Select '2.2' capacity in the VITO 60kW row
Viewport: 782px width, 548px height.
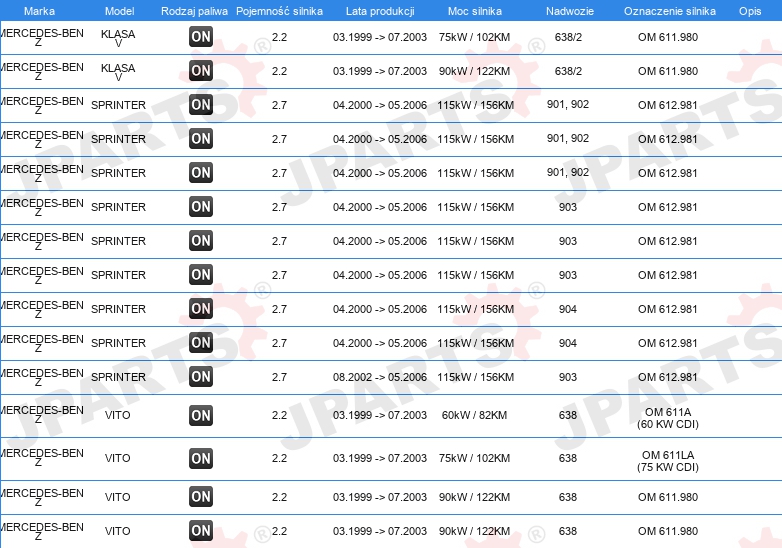click(279, 415)
